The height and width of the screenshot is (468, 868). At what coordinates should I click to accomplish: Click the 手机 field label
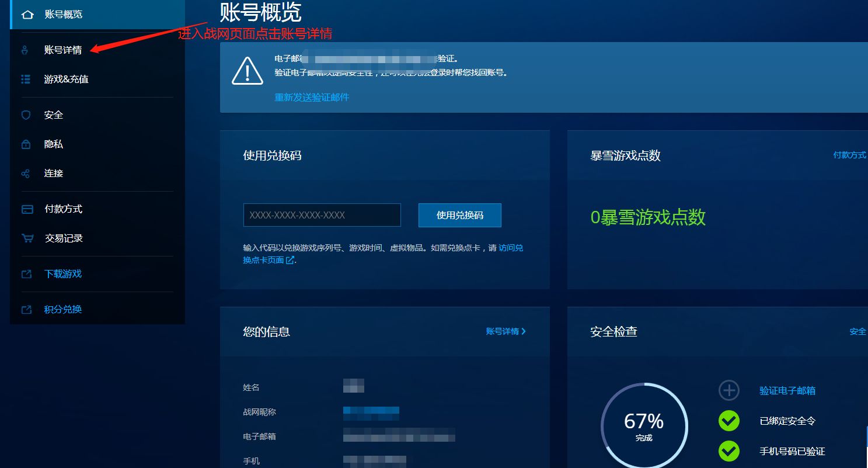tap(251, 461)
